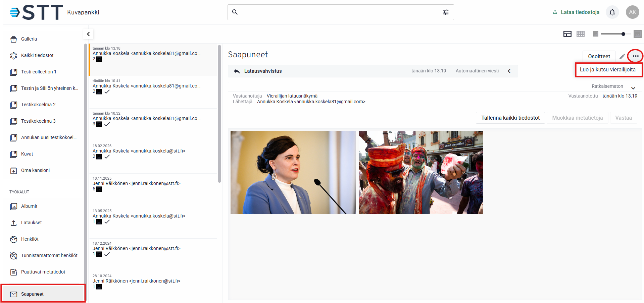Open the Holi festival photo thumbnail
This screenshot has height=303, width=644.
click(x=421, y=173)
